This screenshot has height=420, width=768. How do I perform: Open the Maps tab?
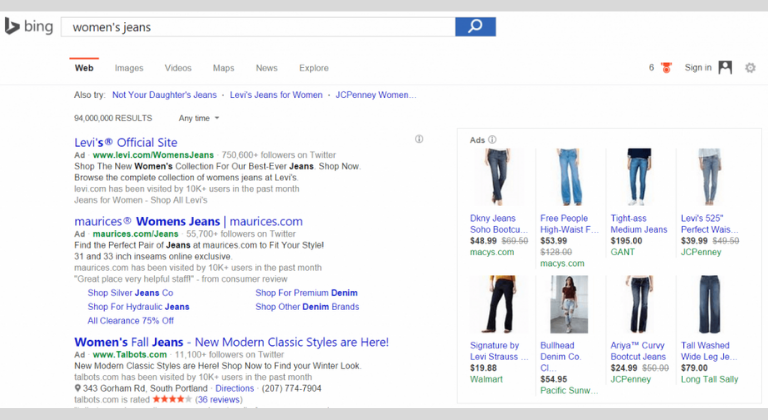tap(223, 68)
